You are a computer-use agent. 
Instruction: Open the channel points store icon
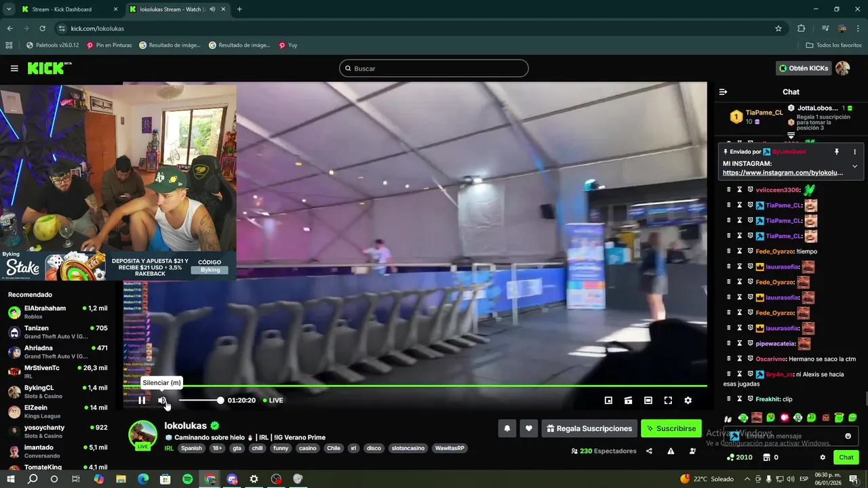coord(766,457)
